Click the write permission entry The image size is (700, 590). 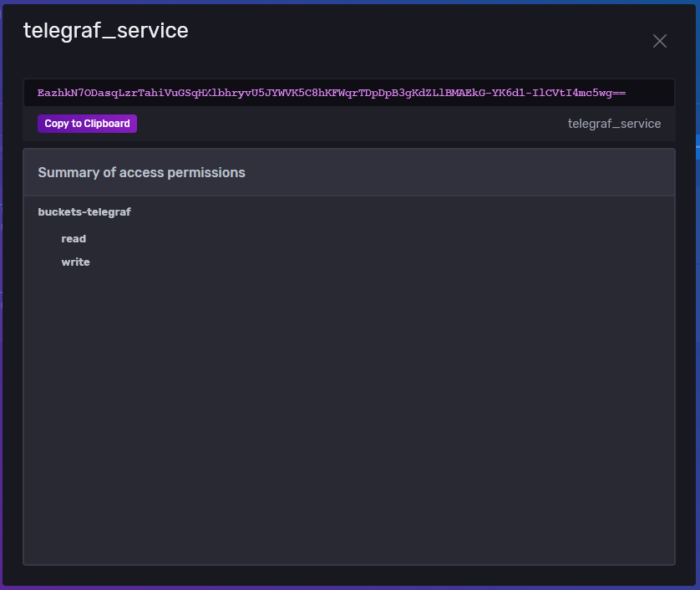[x=75, y=262]
